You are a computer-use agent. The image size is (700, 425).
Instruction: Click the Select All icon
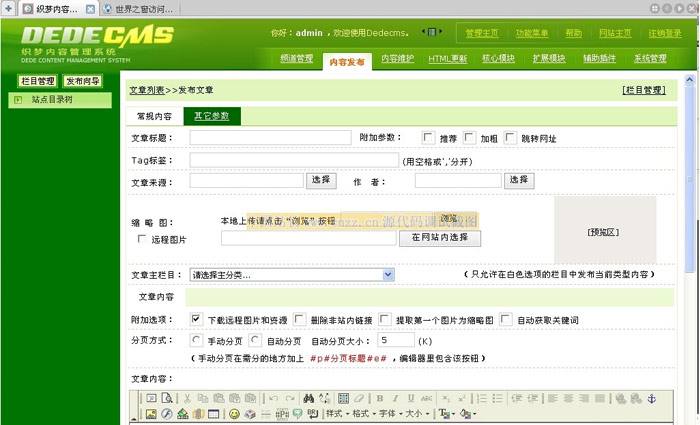[343, 398]
